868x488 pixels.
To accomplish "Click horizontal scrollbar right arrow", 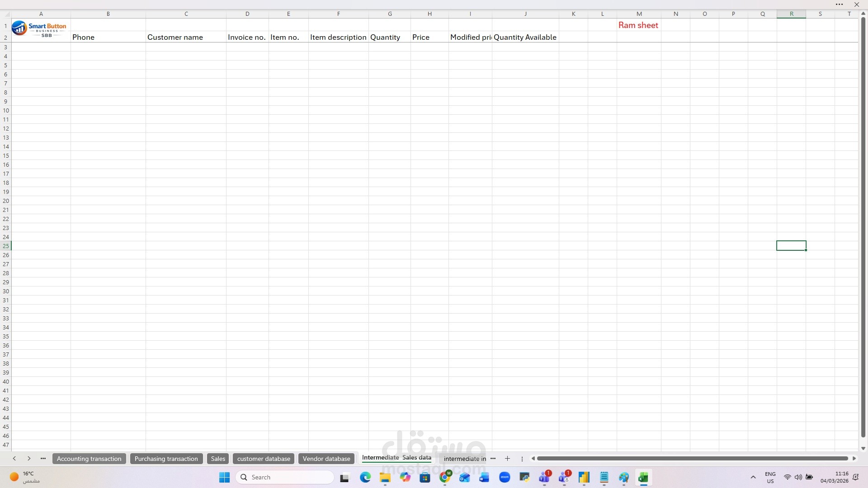I will [x=854, y=459].
